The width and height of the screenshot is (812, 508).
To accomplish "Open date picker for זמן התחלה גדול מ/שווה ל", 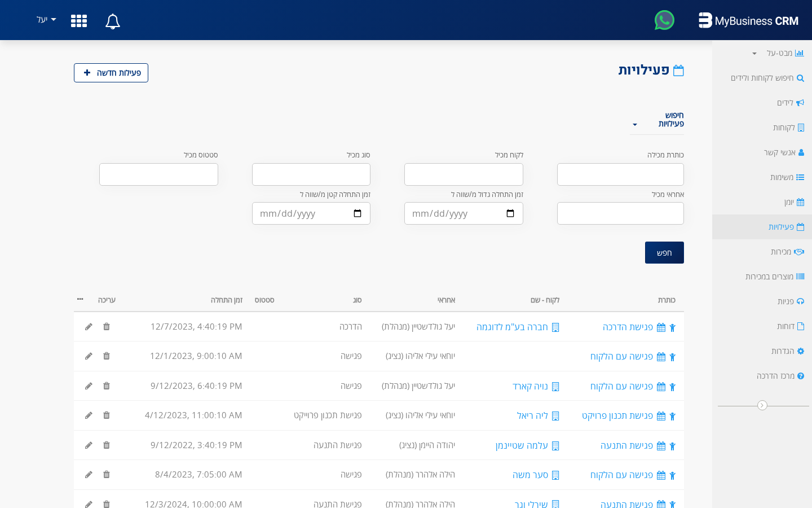I will tap(510, 213).
